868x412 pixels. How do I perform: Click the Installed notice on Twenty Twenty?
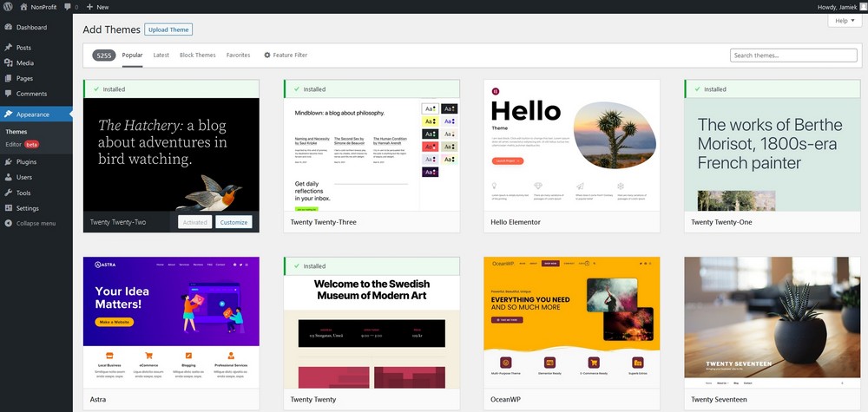(x=372, y=266)
